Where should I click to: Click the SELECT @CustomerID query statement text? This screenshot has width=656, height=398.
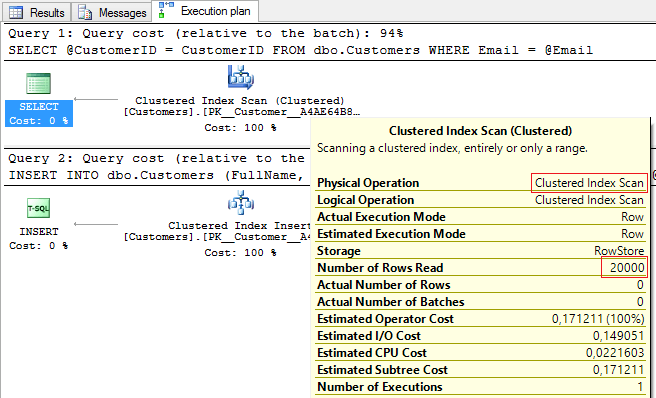pyautogui.click(x=300, y=50)
